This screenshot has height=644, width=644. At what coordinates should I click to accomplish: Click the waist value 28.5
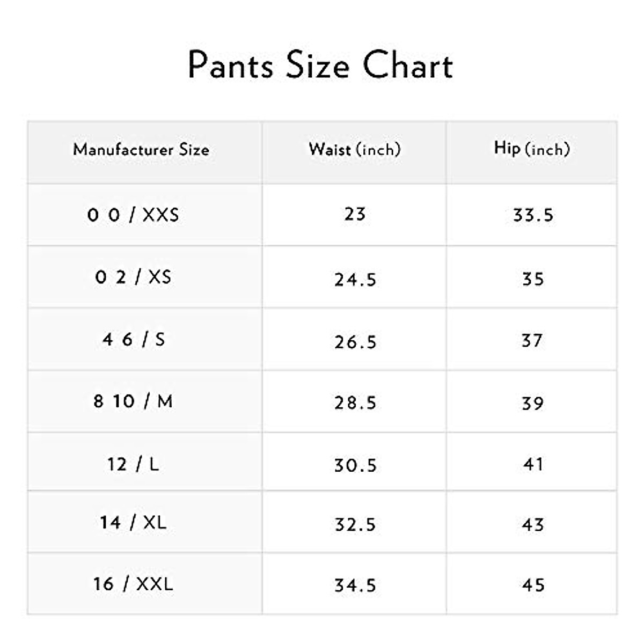pyautogui.click(x=355, y=403)
